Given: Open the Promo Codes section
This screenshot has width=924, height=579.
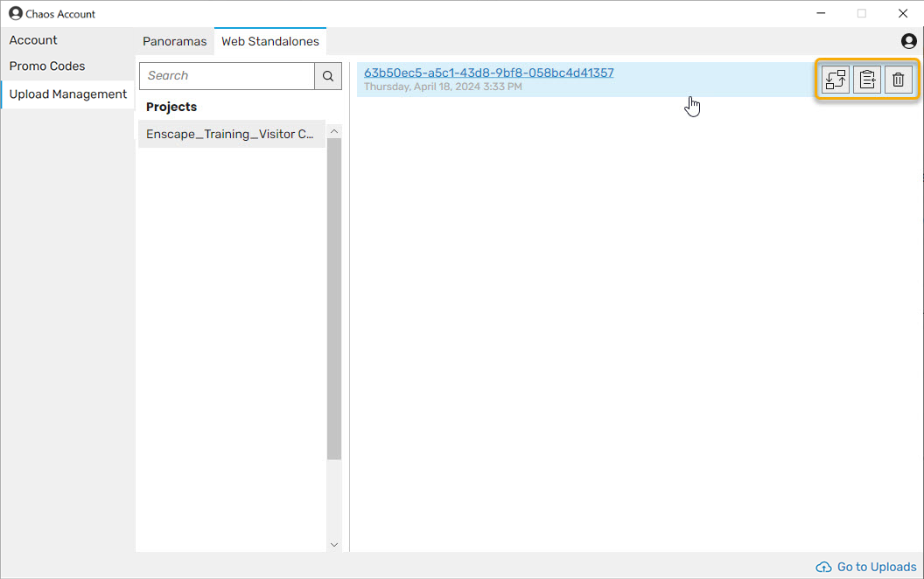Looking at the screenshot, I should tap(47, 66).
